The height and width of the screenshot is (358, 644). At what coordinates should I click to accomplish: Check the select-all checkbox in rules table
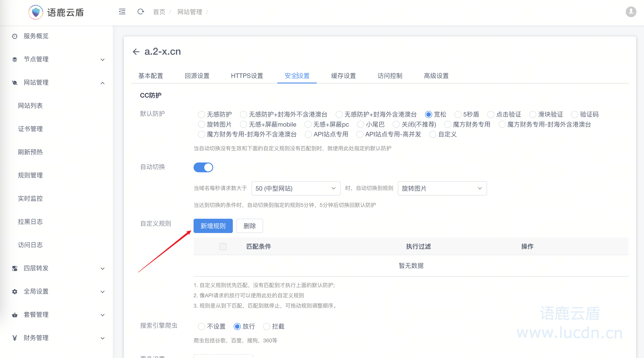(x=223, y=246)
